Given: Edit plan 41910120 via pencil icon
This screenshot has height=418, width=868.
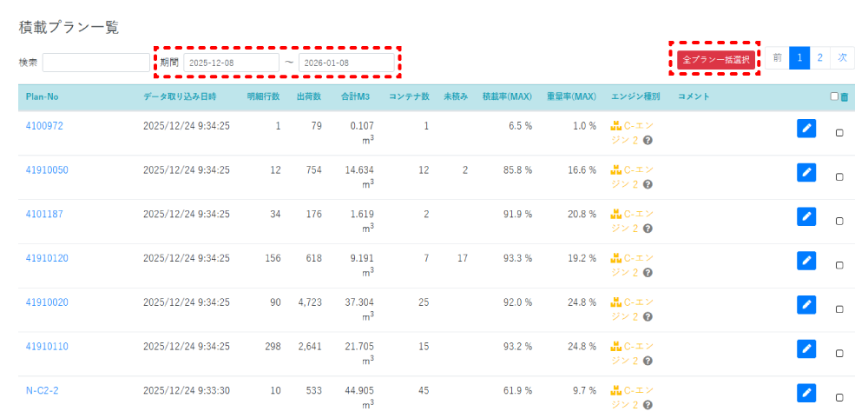Looking at the screenshot, I should [x=806, y=261].
